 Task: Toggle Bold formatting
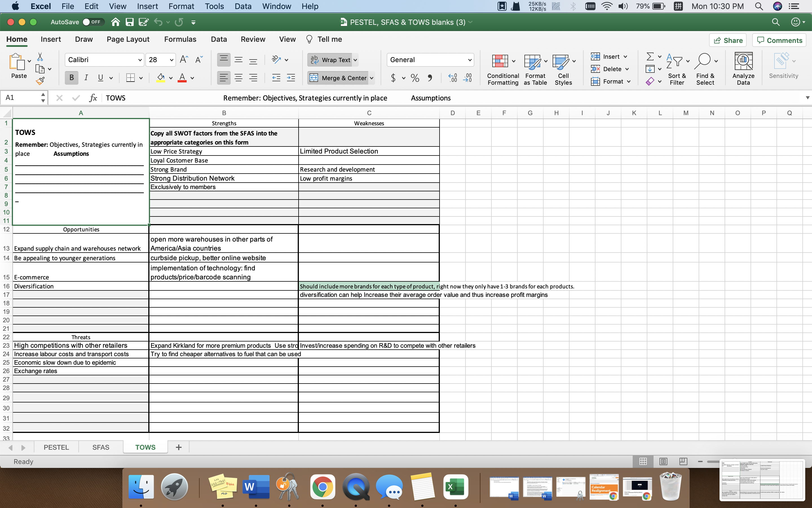[71, 78]
